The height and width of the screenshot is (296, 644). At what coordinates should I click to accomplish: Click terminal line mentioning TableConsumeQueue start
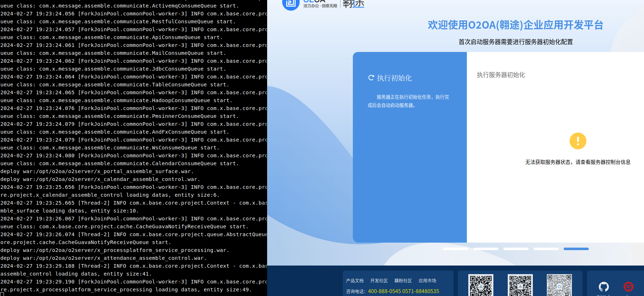coord(115,85)
